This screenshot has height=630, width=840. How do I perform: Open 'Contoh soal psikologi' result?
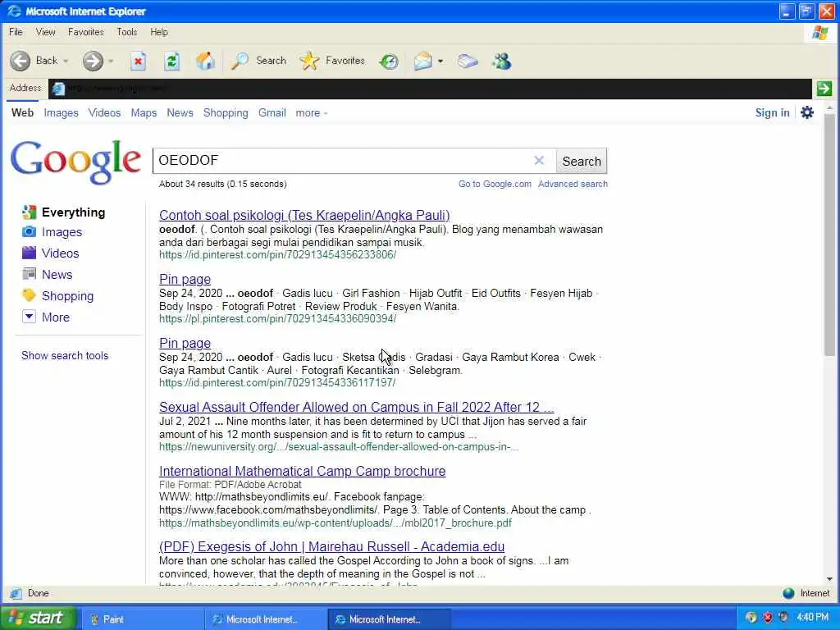pyautogui.click(x=304, y=215)
